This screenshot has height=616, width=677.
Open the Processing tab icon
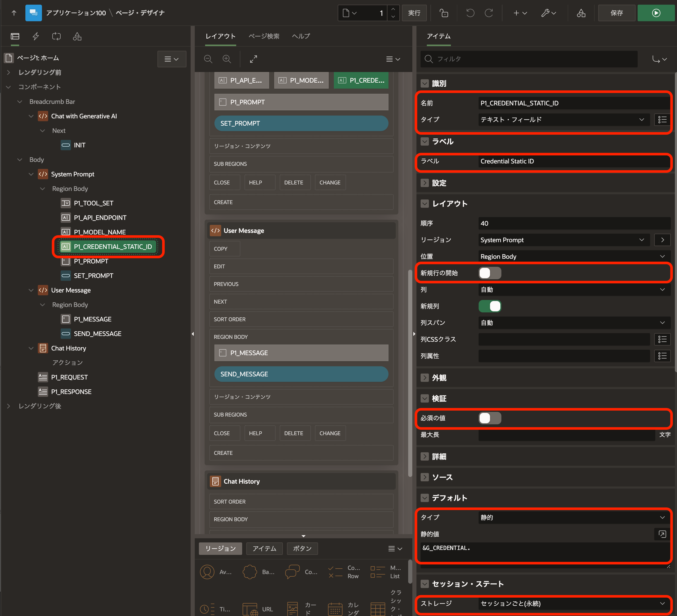pos(56,36)
